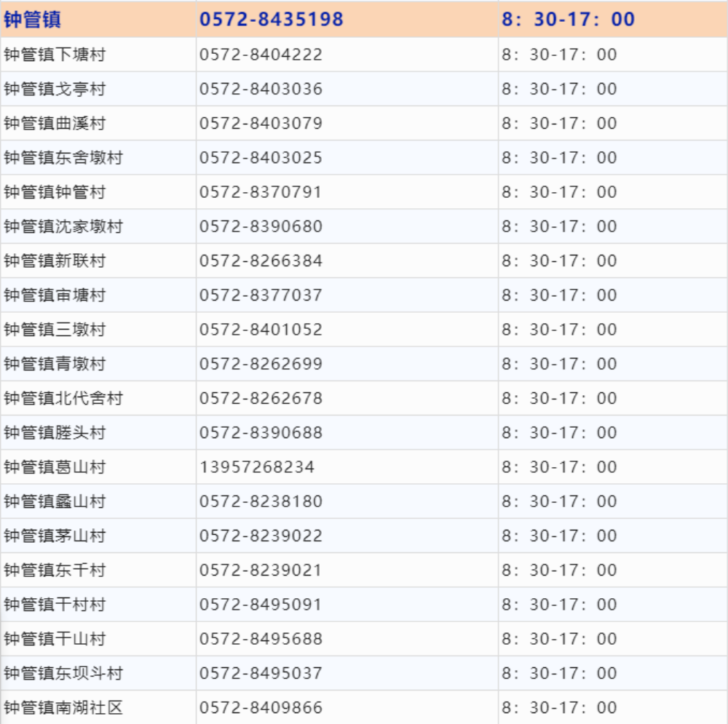The image size is (728, 724).
Task: Click header phone number 0572-8435198
Action: click(x=271, y=20)
